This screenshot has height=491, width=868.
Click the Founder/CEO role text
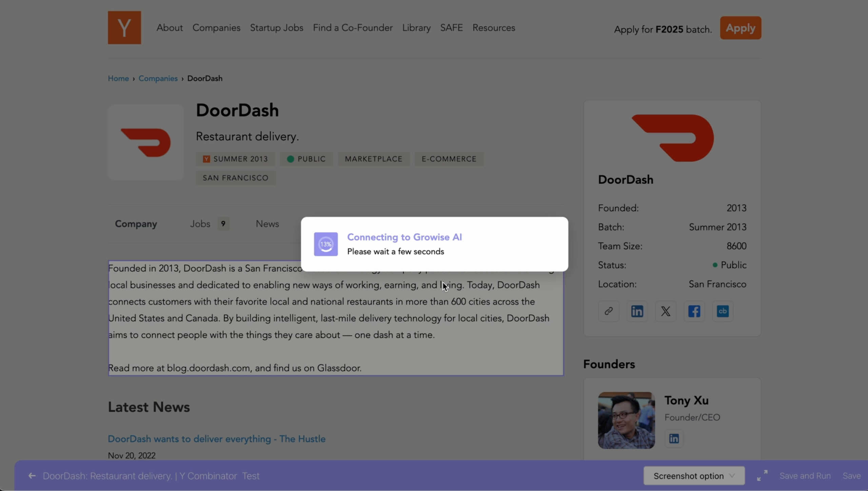(692, 417)
